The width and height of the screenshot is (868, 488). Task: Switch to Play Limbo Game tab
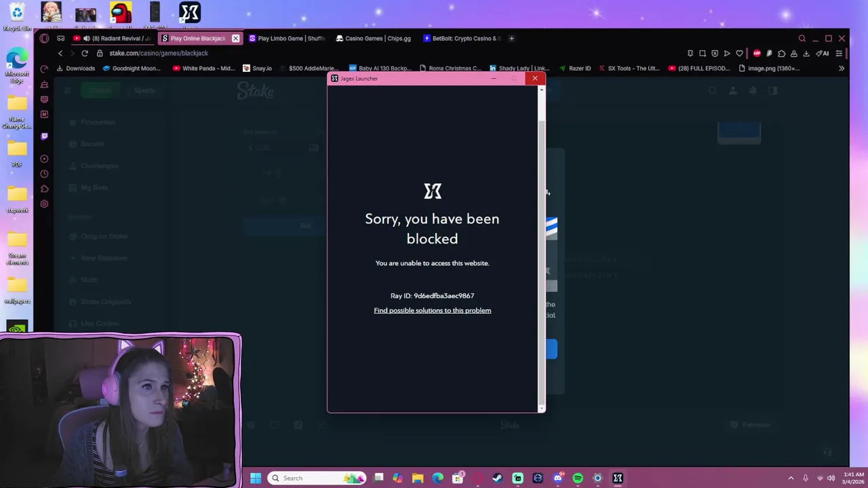[x=287, y=39]
